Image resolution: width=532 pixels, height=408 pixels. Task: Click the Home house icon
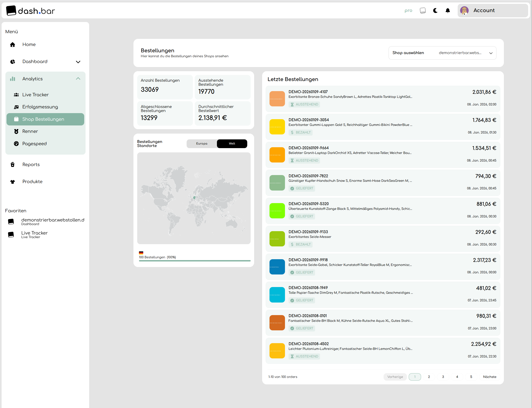click(x=13, y=44)
